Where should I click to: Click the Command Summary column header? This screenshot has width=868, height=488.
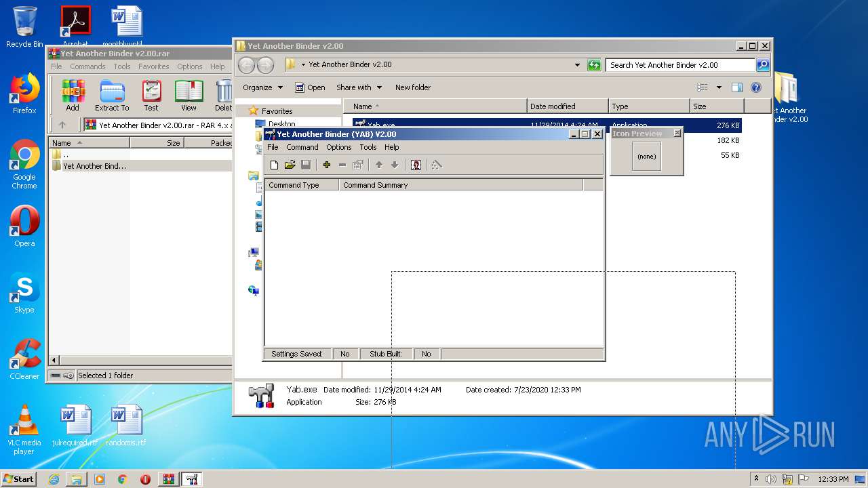pyautogui.click(x=460, y=184)
